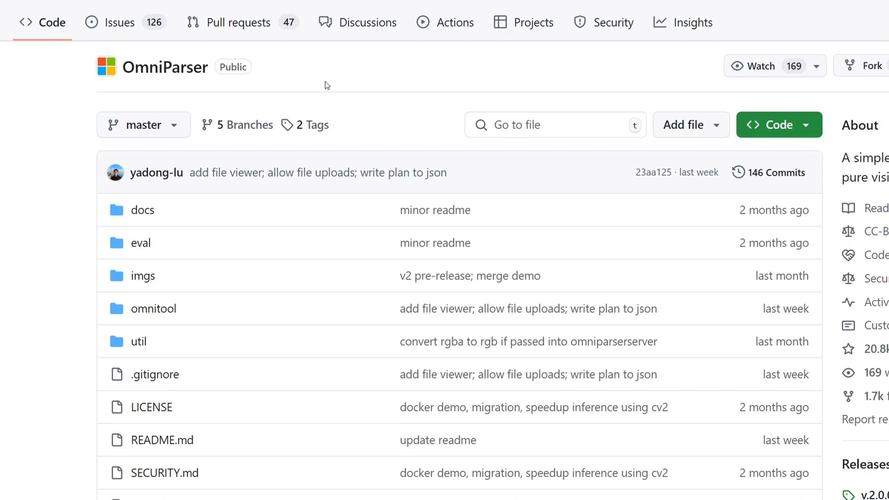Viewport: 889px width, 500px height.
Task: View the Security tab
Action: click(x=603, y=22)
